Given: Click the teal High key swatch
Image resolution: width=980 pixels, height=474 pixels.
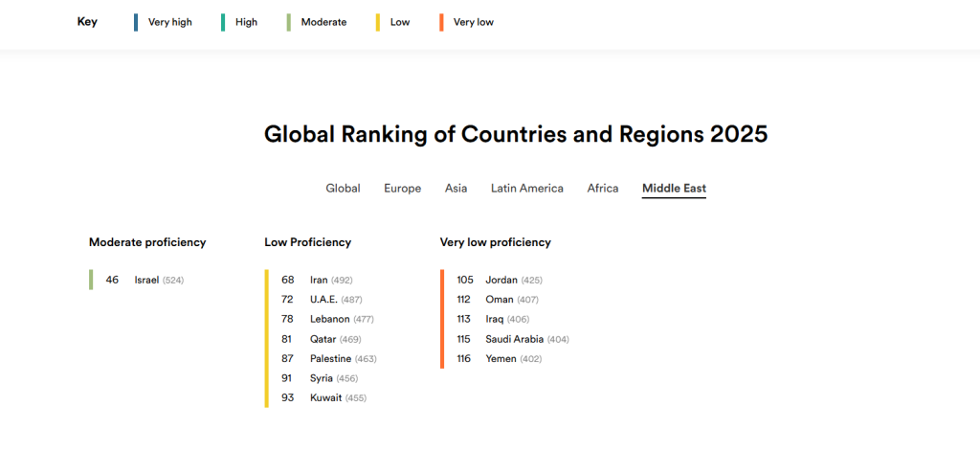Looking at the screenshot, I should (223, 22).
